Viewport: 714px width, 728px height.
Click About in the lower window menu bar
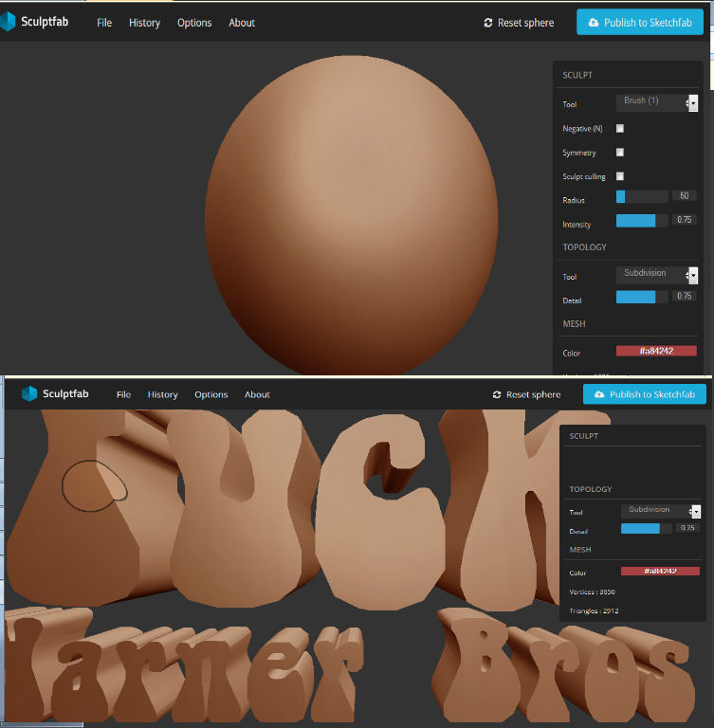257,394
